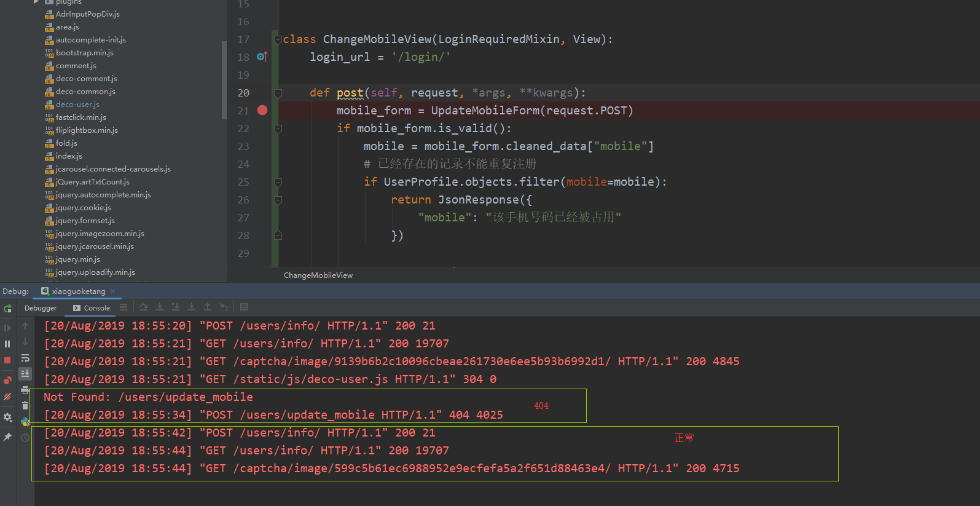Image resolution: width=980 pixels, height=506 pixels.
Task: Collapse the is_valid if-block fold on line 22
Action: (x=278, y=128)
